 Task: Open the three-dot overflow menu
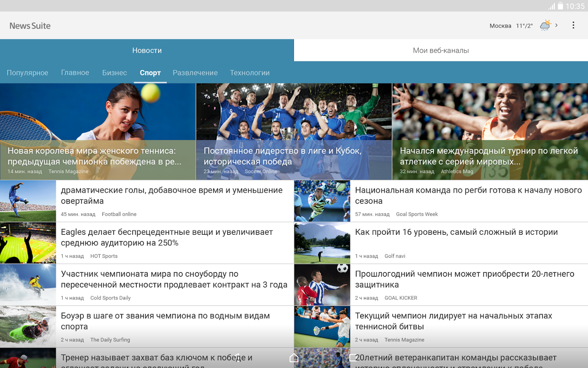click(x=573, y=25)
